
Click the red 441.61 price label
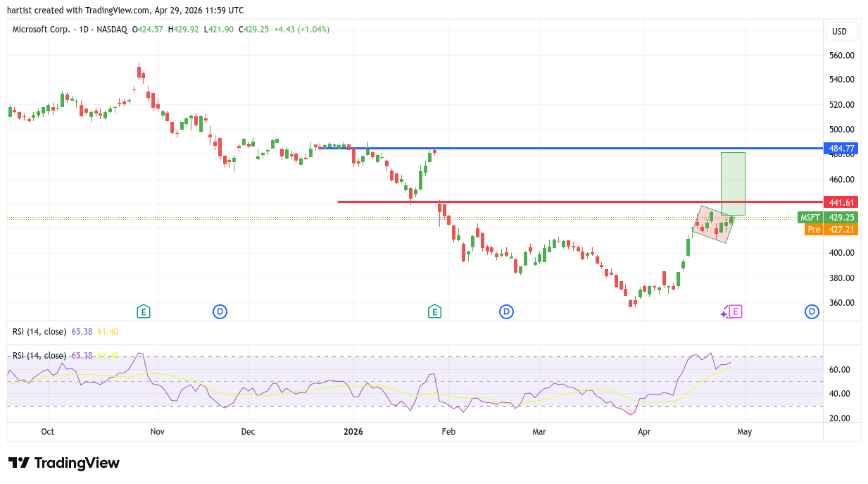pos(841,202)
